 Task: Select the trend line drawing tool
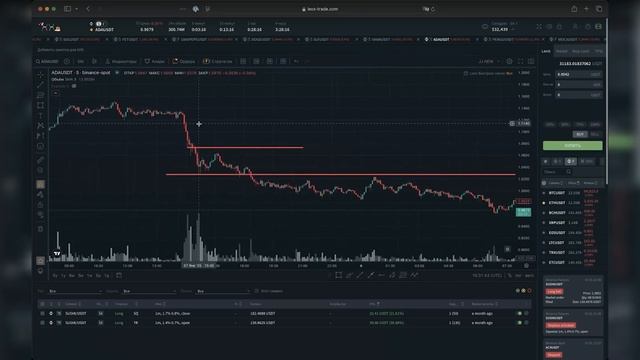(40, 85)
